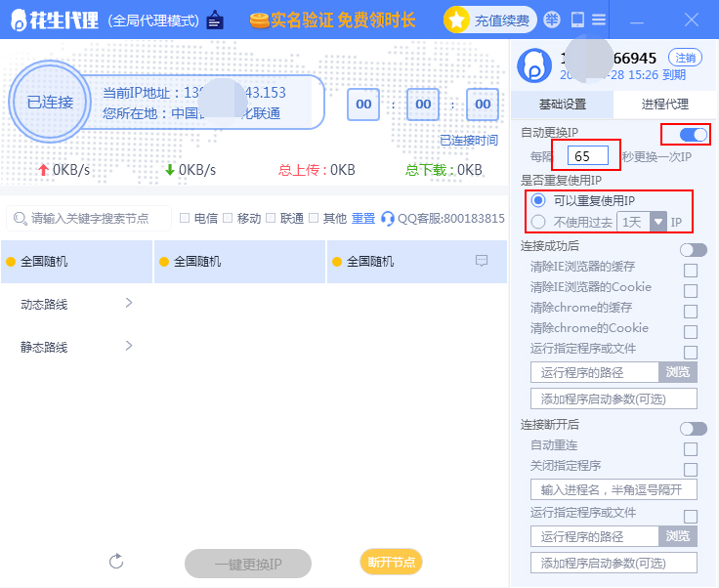Toggle the 自动更换IP switch
Viewport: 719px width, 588px height.
click(x=694, y=135)
